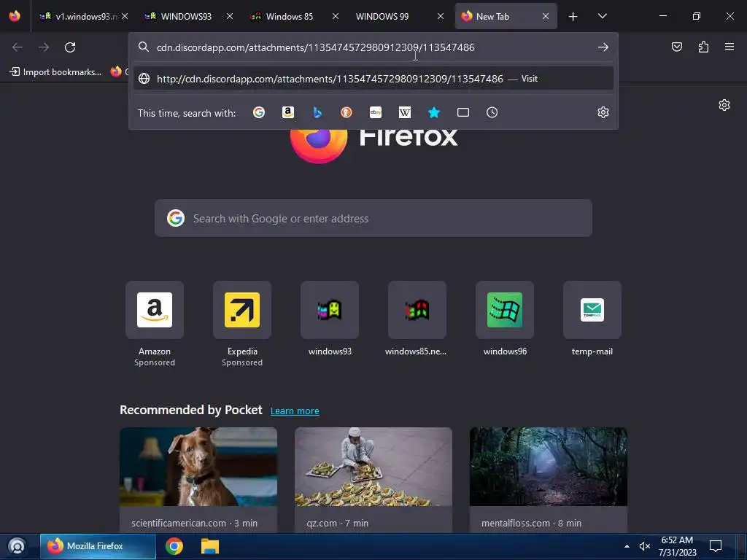Open the Firefox hamburger menu
The height and width of the screenshot is (560, 747).
[x=729, y=47]
